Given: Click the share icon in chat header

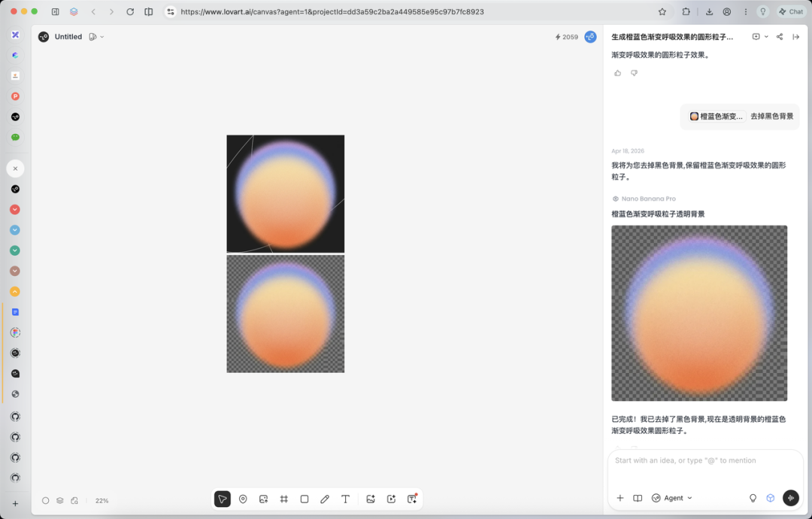Looking at the screenshot, I should [780, 37].
